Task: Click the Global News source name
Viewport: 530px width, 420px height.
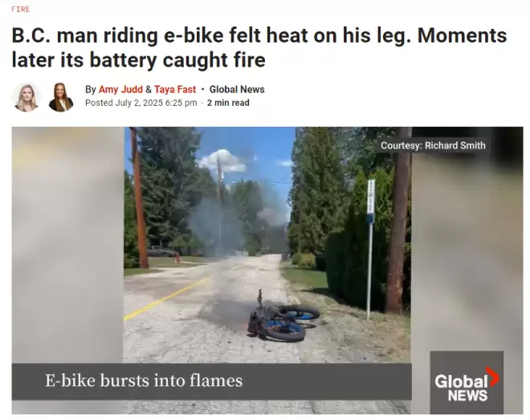Action: (x=237, y=90)
